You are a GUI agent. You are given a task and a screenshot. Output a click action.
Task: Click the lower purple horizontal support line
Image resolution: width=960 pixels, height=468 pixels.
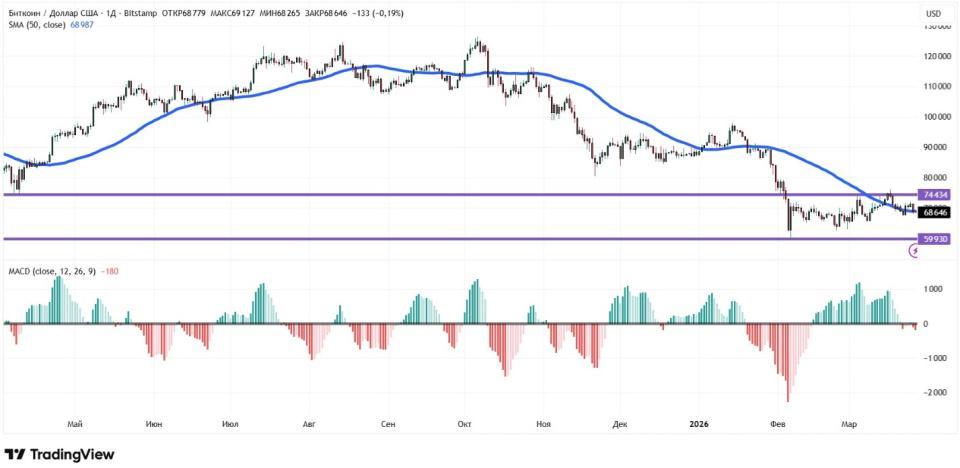click(400, 239)
